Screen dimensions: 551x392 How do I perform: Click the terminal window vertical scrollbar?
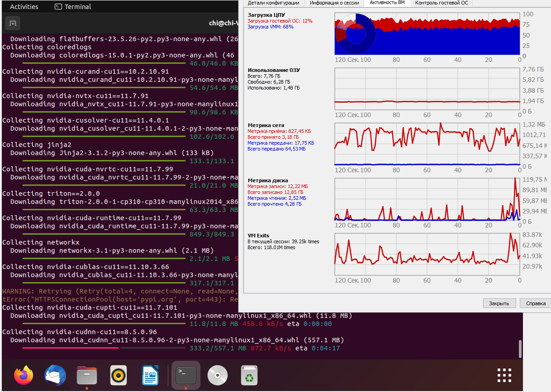[x=520, y=349]
